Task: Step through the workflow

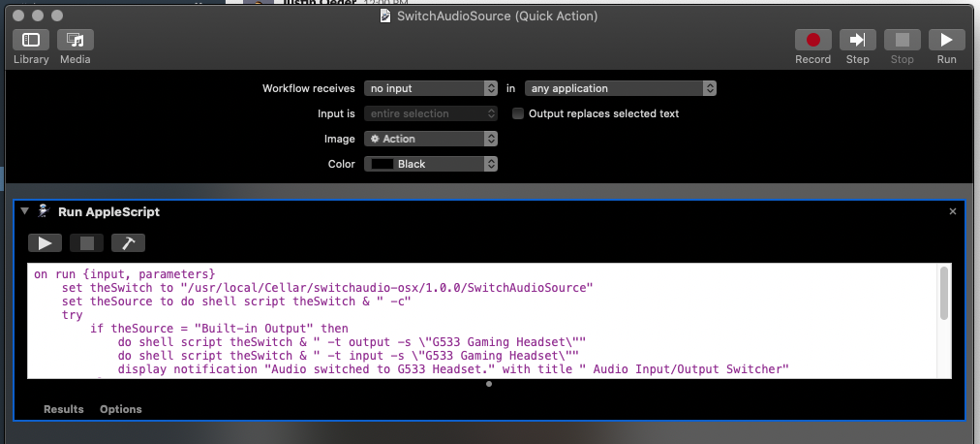Action: coord(858,40)
